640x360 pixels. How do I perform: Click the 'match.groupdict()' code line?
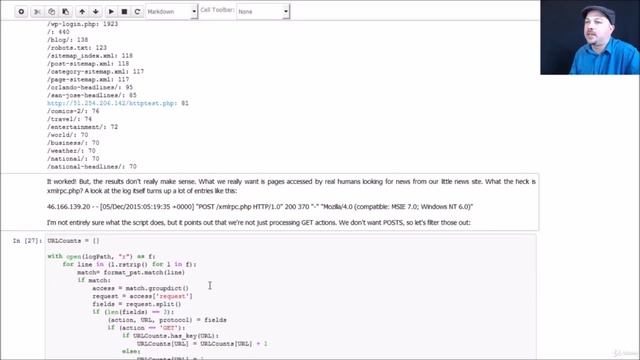pos(140,288)
